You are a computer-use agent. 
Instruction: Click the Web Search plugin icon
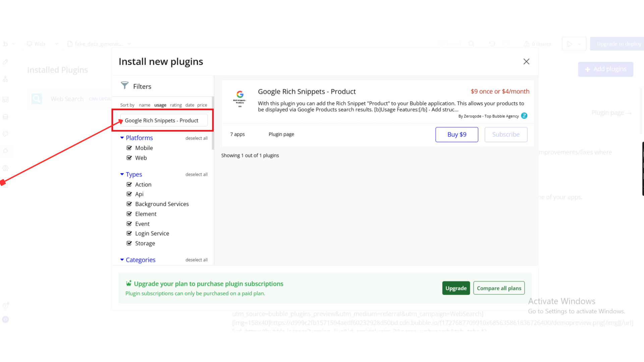37,99
